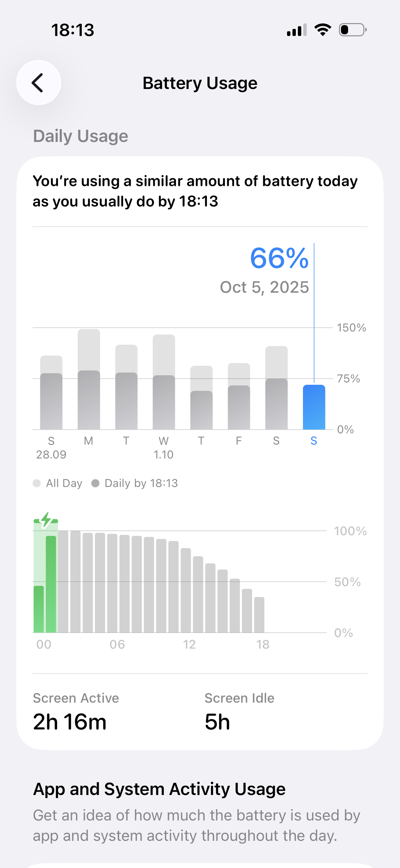Tap the App and System Activity Usage heading

pos(159,789)
